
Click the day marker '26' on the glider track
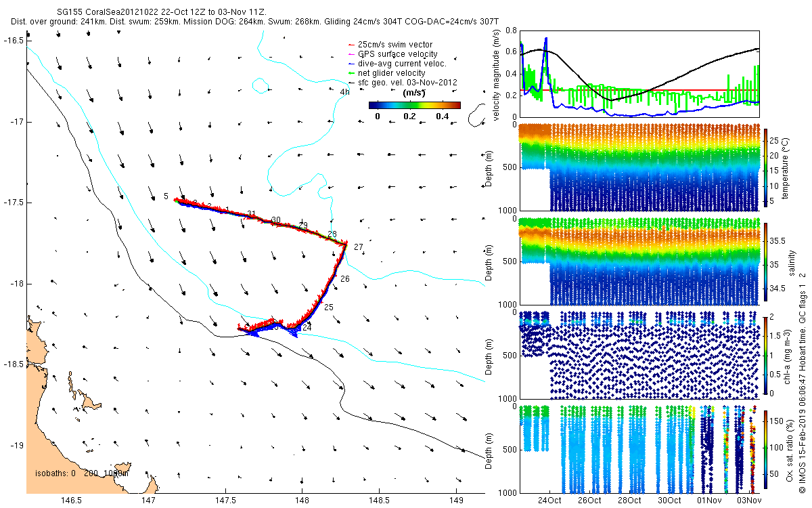(x=344, y=279)
